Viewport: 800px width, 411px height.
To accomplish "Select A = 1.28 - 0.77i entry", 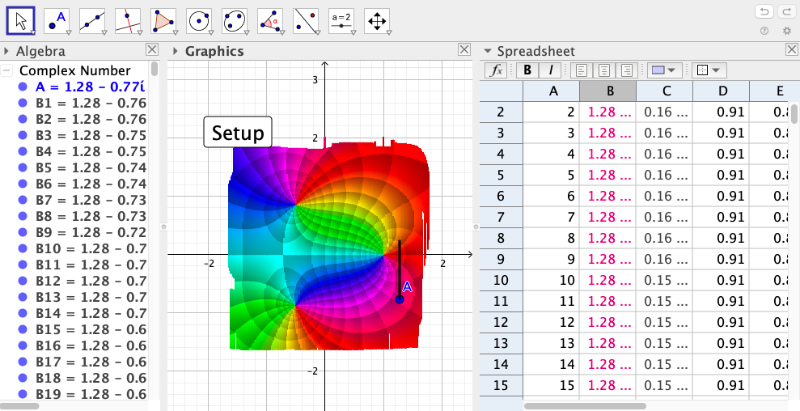I will pyautogui.click(x=90, y=87).
